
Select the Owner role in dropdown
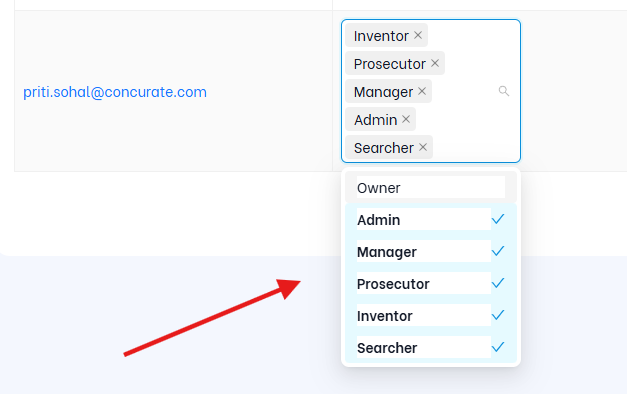(431, 187)
